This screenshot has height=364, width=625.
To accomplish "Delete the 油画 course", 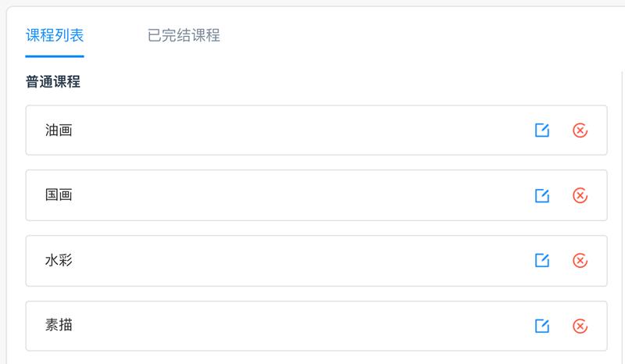I will point(580,130).
